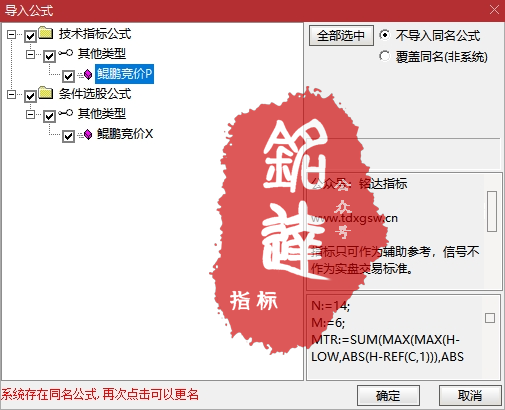This screenshot has height=410, width=505.
Task: Select the 鲲鹏竞价P formula item
Action: click(x=124, y=74)
